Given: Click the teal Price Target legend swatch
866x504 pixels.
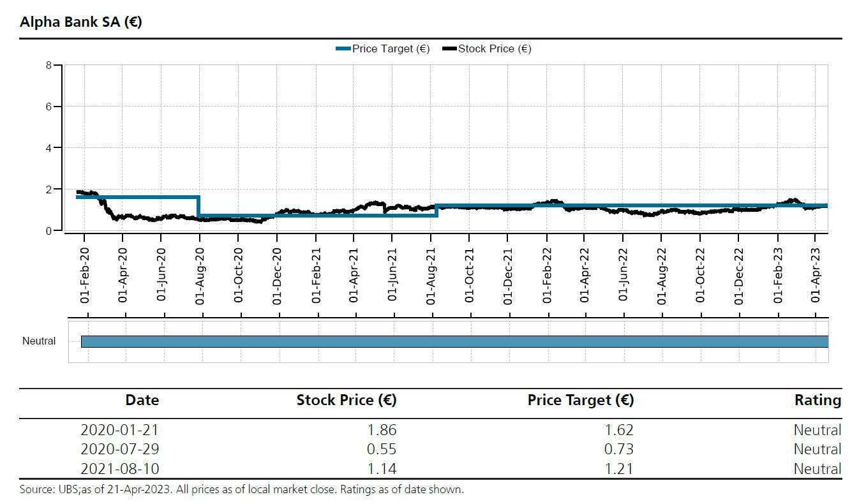Looking at the screenshot, I should 343,49.
